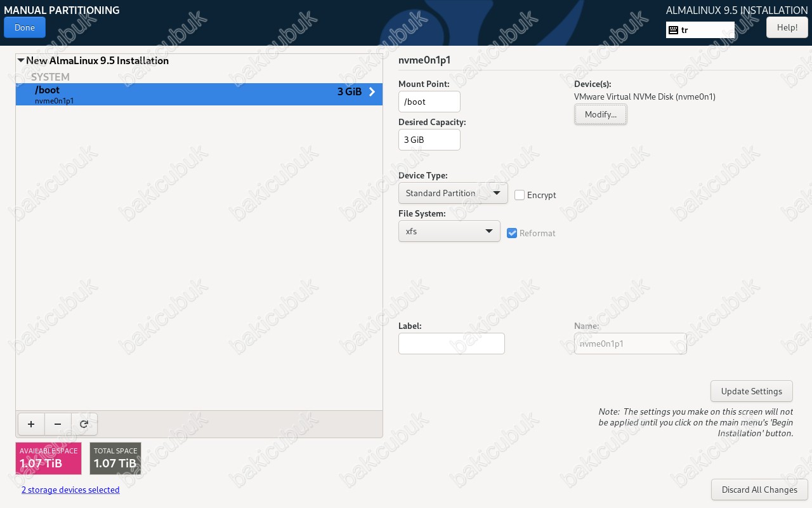Select the tr keyboard layout indicator
Image resolution: width=812 pixels, height=508 pixels.
(700, 30)
